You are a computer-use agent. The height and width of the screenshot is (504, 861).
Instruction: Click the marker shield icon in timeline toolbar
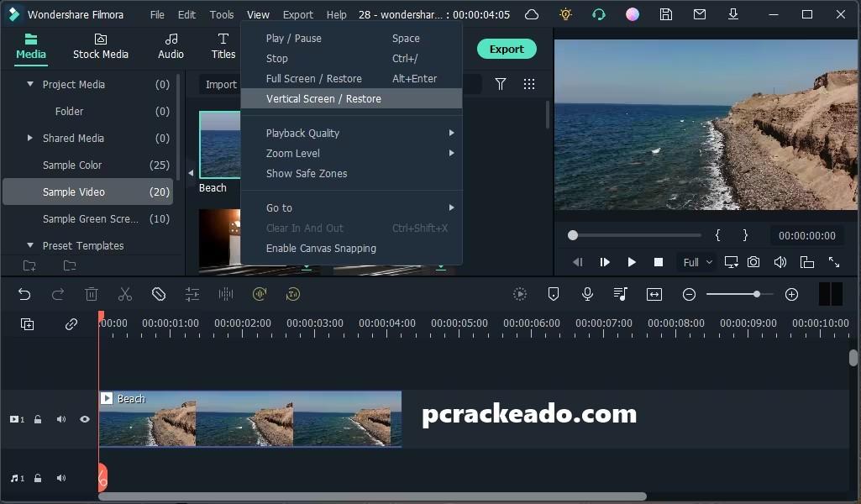tap(554, 294)
